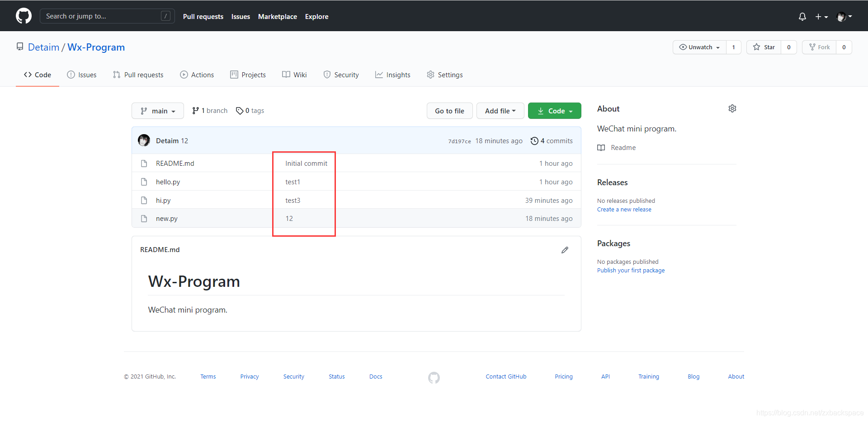868x421 pixels.
Task: Open the Initial commit message
Action: pos(306,164)
